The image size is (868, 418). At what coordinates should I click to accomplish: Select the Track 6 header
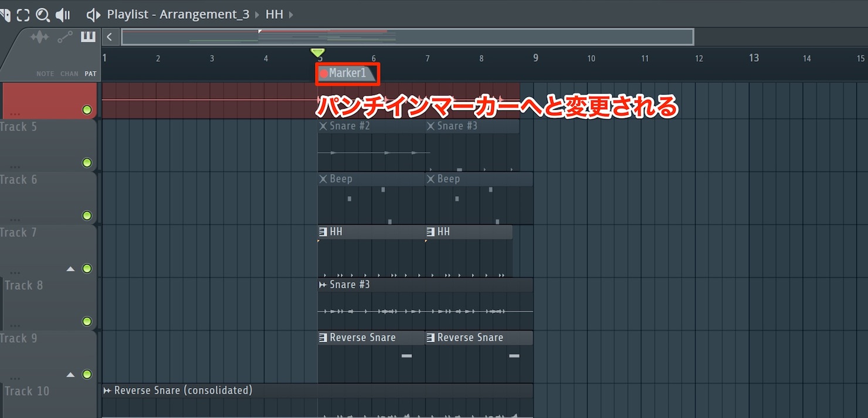pos(48,198)
